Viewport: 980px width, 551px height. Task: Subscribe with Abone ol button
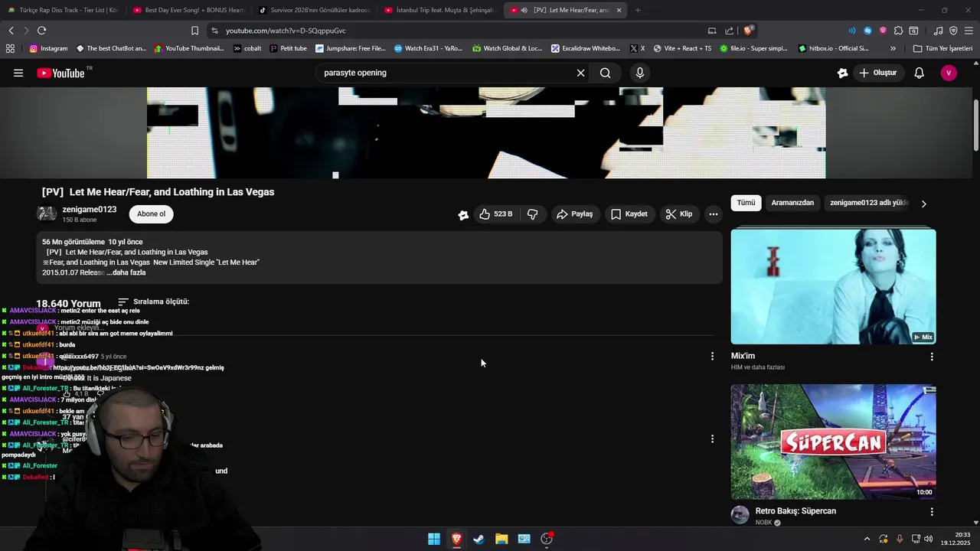point(151,214)
